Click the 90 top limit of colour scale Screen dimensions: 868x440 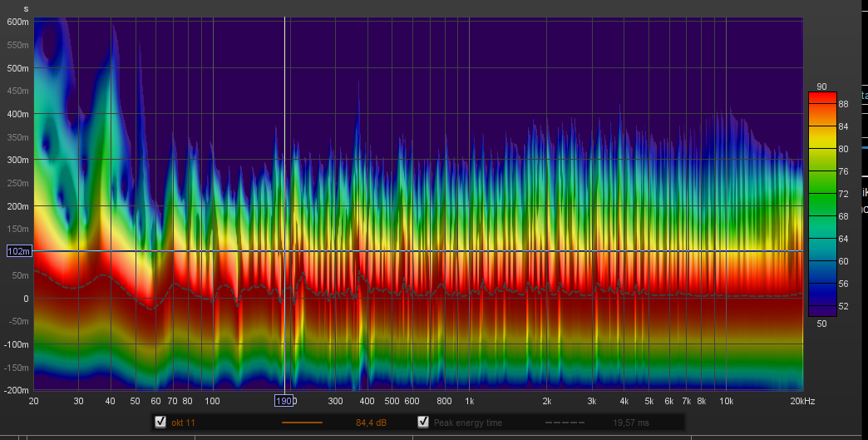click(x=821, y=87)
